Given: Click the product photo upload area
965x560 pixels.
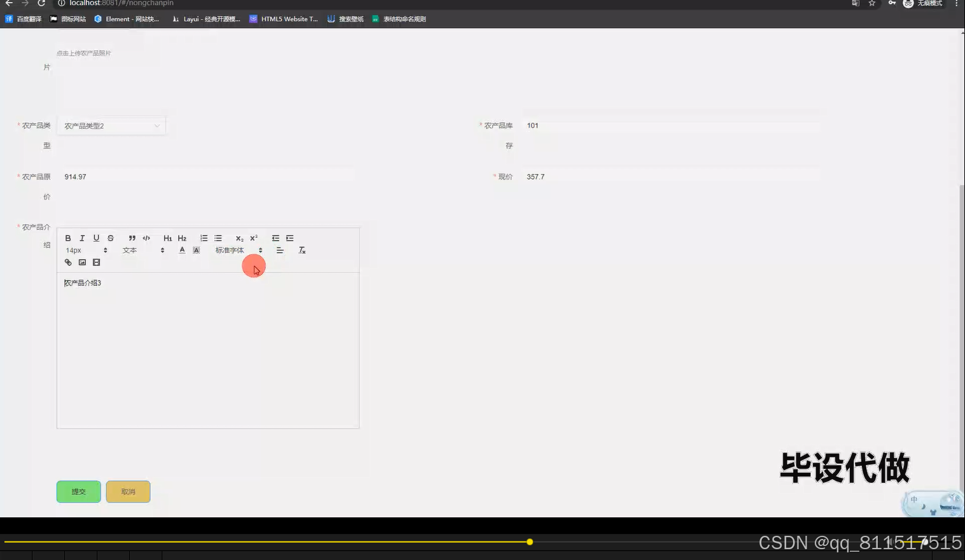Looking at the screenshot, I should pyautogui.click(x=84, y=53).
